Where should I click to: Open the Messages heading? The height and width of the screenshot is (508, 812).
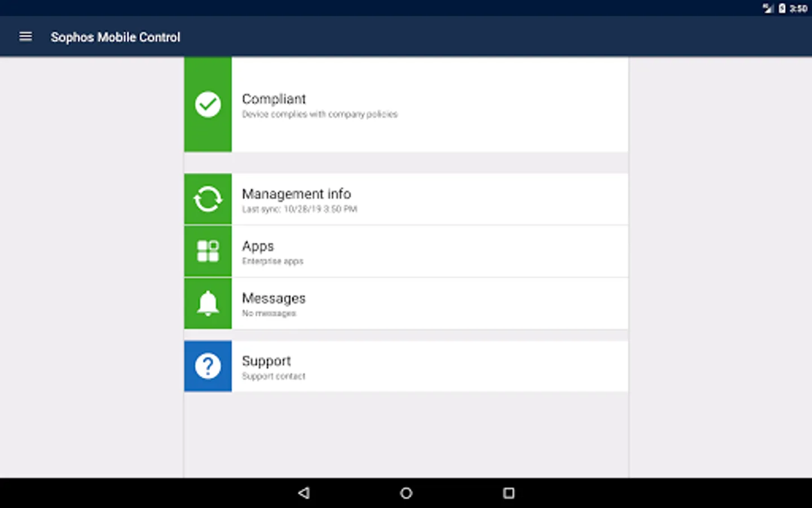pyautogui.click(x=273, y=298)
